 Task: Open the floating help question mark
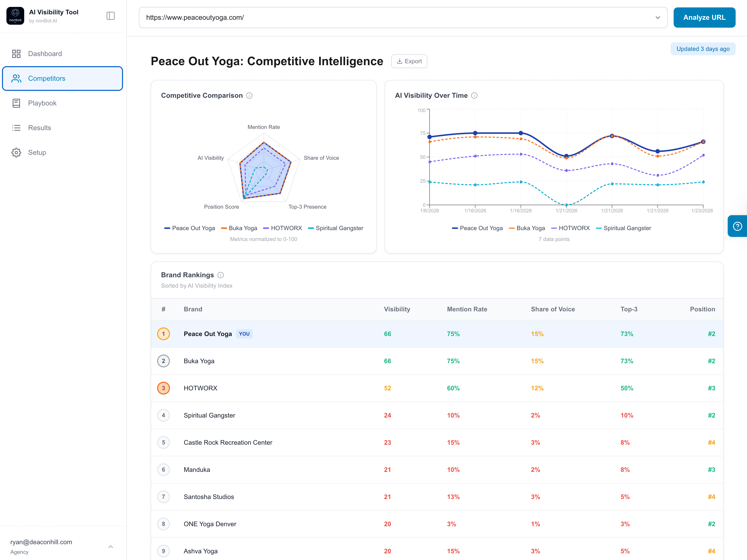[x=738, y=226]
